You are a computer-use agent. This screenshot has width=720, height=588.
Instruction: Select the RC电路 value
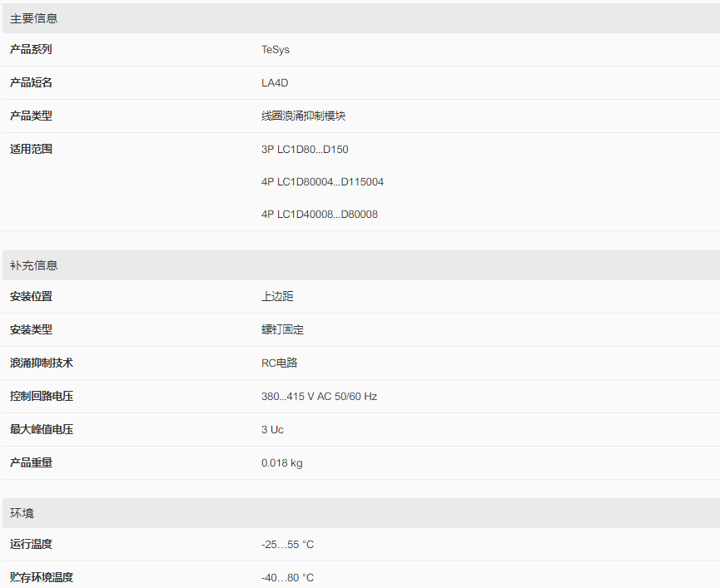279,363
